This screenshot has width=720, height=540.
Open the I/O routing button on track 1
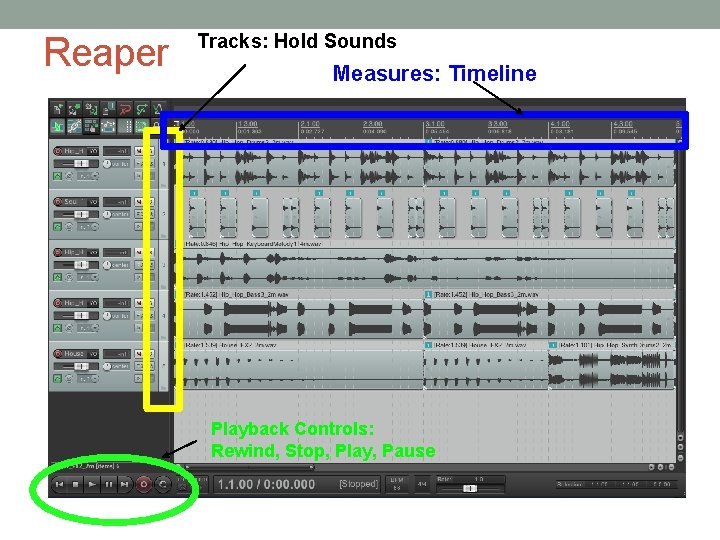coord(93,151)
